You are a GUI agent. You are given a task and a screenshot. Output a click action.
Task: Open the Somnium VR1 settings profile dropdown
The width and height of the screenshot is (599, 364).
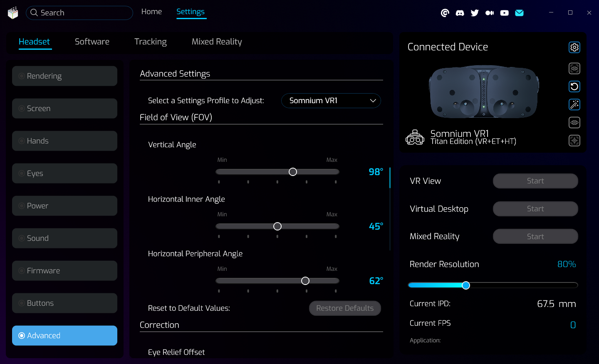click(x=331, y=101)
